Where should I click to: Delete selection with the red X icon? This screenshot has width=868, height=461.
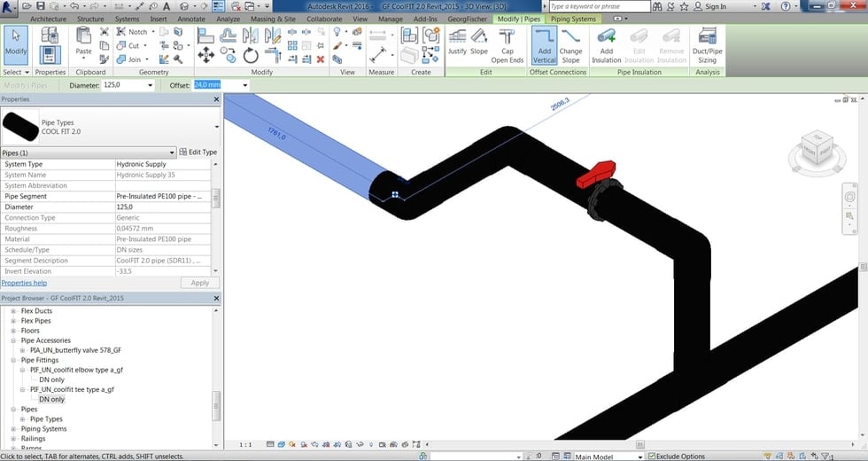pos(321,59)
